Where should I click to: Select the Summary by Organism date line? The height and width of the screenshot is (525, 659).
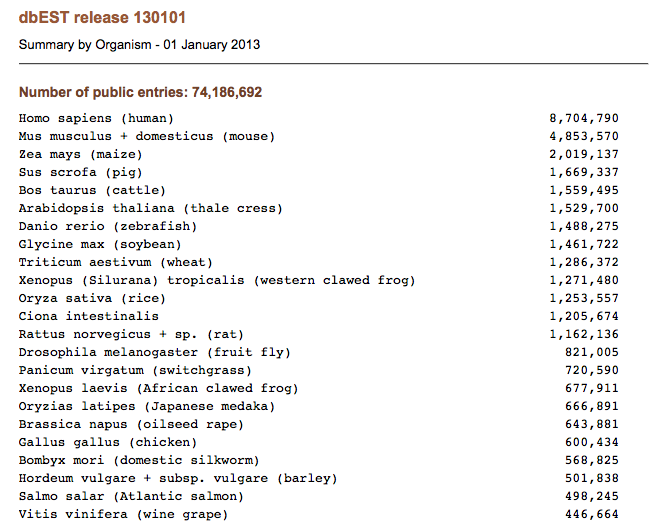(x=139, y=45)
